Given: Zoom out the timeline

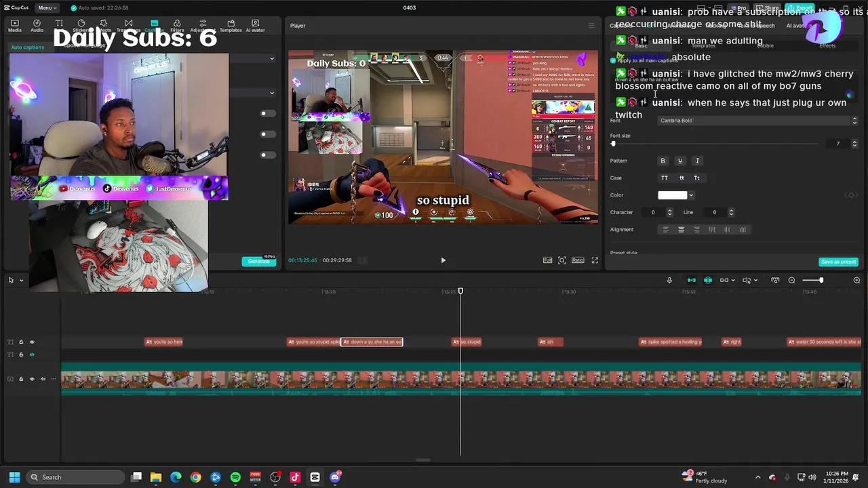Looking at the screenshot, I should [791, 280].
